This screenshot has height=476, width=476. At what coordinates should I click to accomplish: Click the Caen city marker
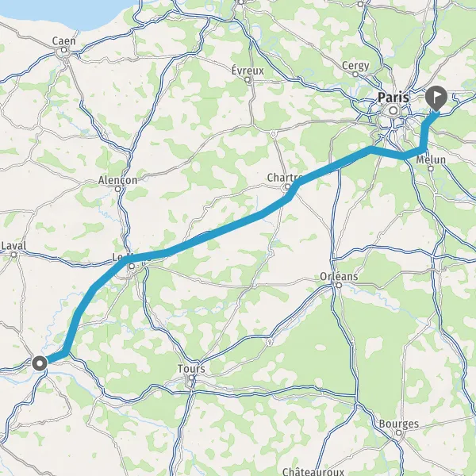tap(63, 50)
